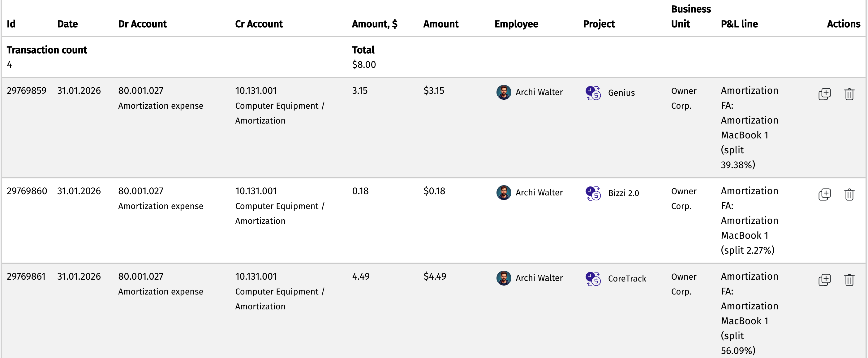The width and height of the screenshot is (868, 358).
Task: Click the Cr Account column header
Action: click(259, 24)
